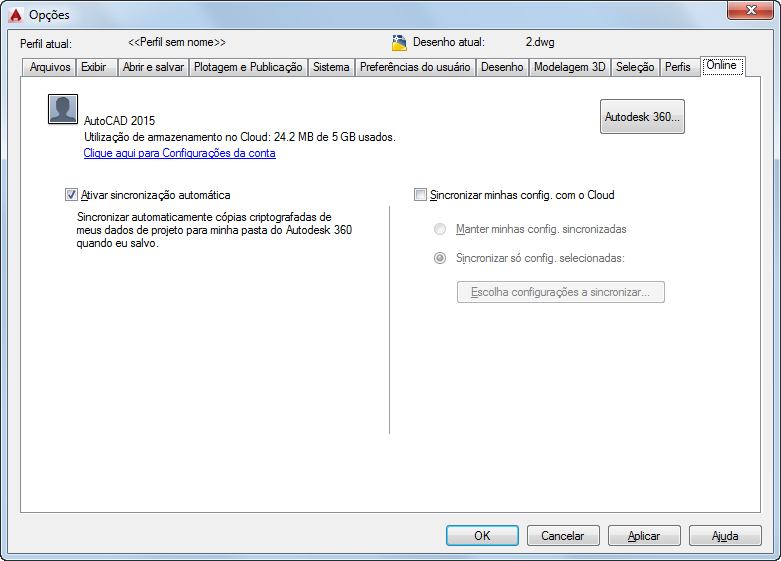Click the AutoCAD 2015 account label

[120, 121]
